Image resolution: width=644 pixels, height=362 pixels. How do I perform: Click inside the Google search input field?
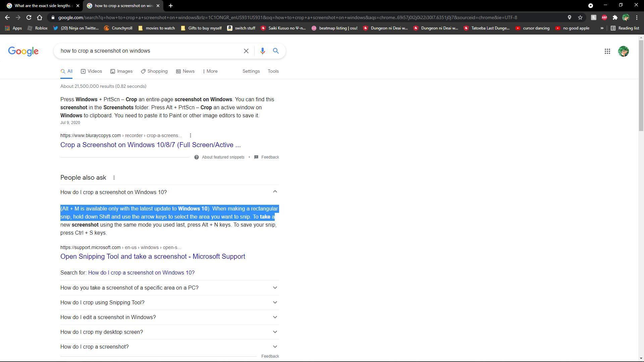click(148, 51)
